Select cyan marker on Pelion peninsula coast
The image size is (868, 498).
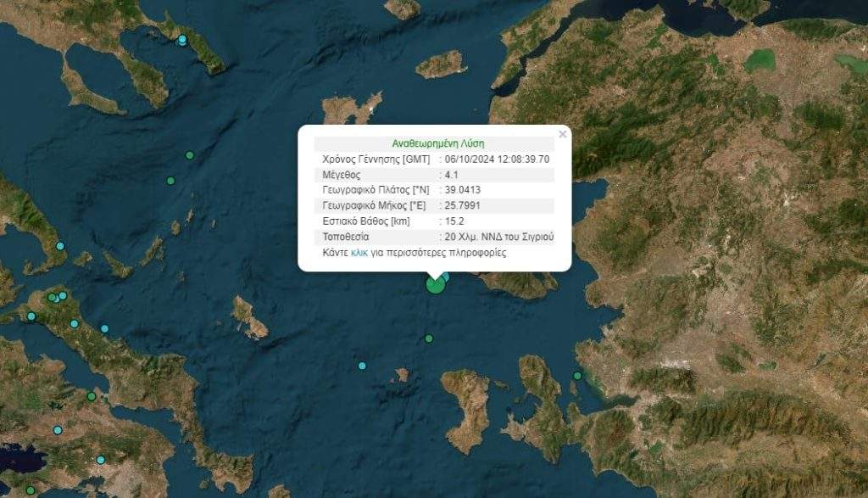(x=60, y=246)
